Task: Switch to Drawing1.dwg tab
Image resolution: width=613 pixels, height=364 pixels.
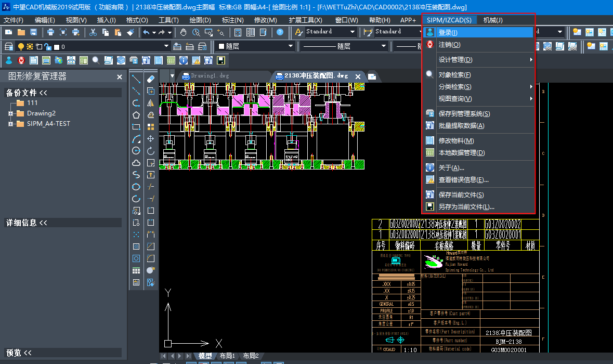Action: coord(210,76)
